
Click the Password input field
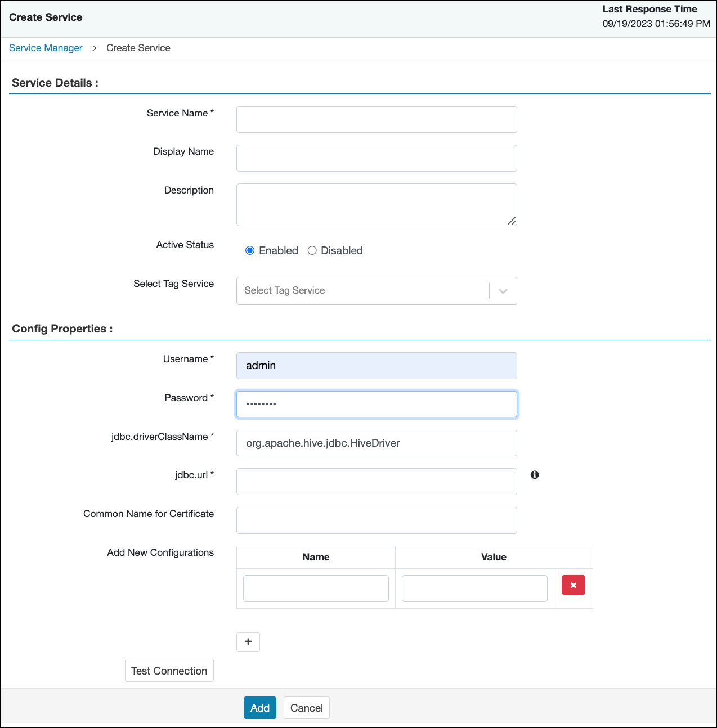coord(376,405)
